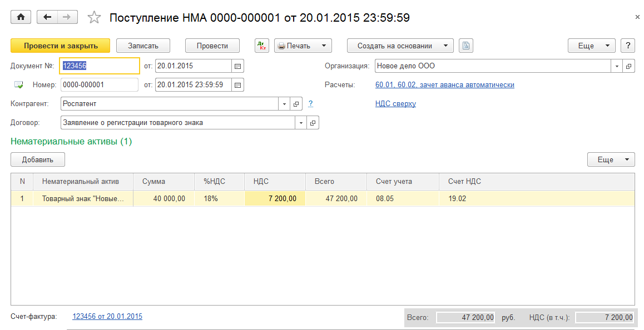Add a row with Добавить
644x330 pixels.
[38, 159]
